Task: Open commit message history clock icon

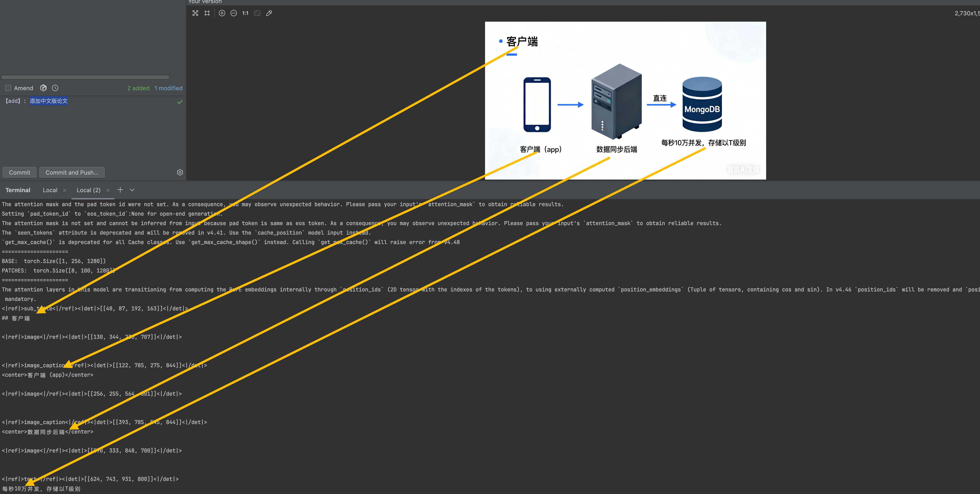Action: pos(55,88)
